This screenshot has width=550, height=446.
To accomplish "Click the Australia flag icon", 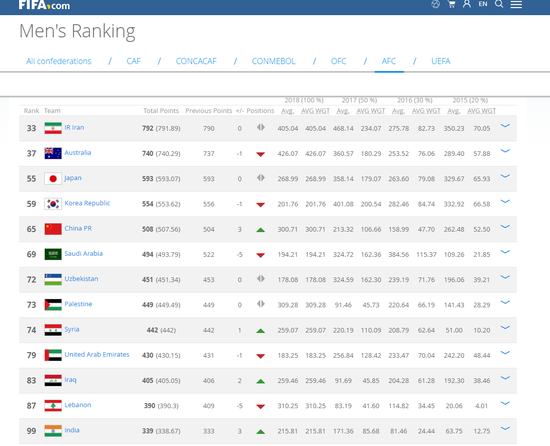I will (x=53, y=153).
